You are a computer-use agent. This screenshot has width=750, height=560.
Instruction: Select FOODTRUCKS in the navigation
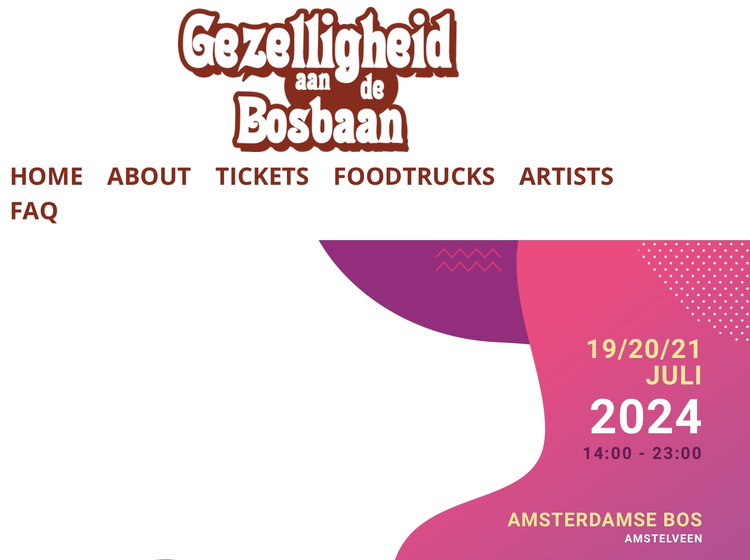[x=414, y=176]
